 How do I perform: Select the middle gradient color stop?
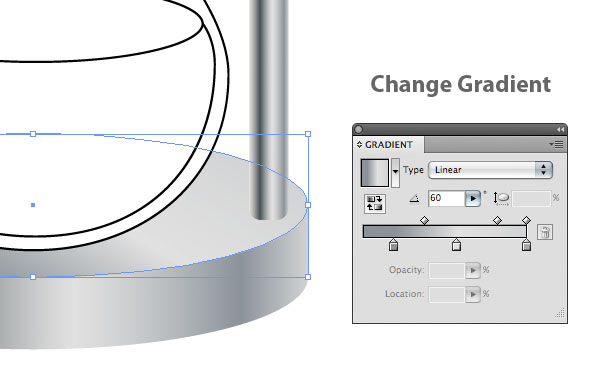[456, 245]
